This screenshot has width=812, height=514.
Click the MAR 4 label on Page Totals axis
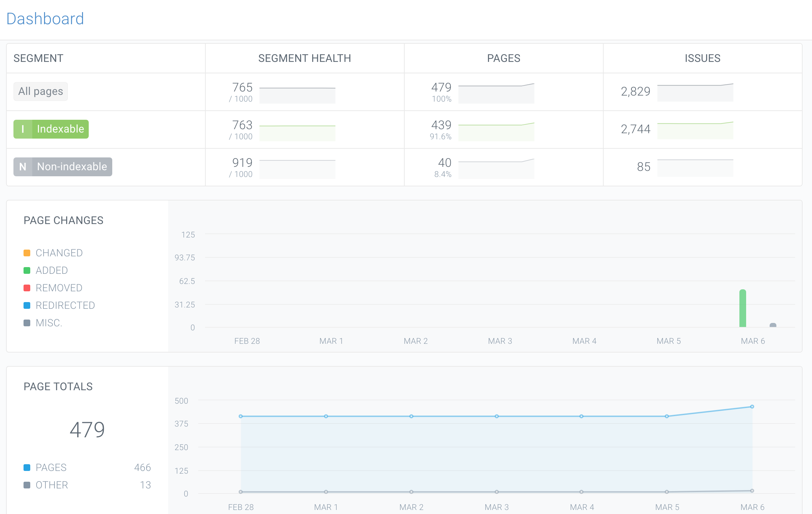[582, 507]
